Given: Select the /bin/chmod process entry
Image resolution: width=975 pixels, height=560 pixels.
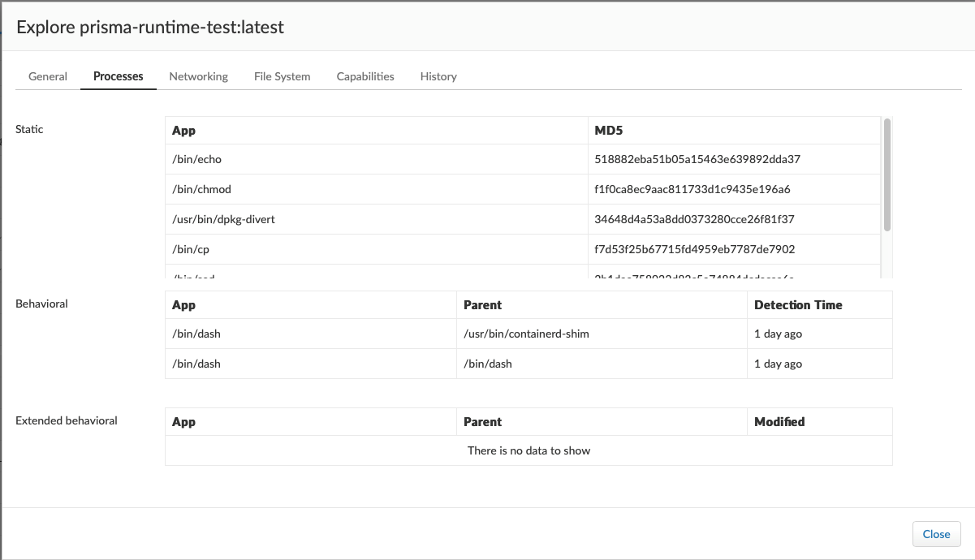Looking at the screenshot, I should click(201, 189).
